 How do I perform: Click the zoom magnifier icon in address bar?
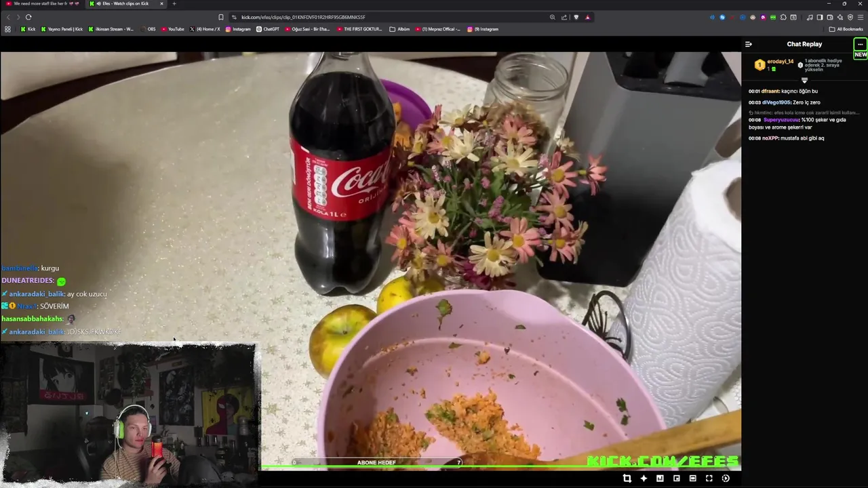pos(553,17)
